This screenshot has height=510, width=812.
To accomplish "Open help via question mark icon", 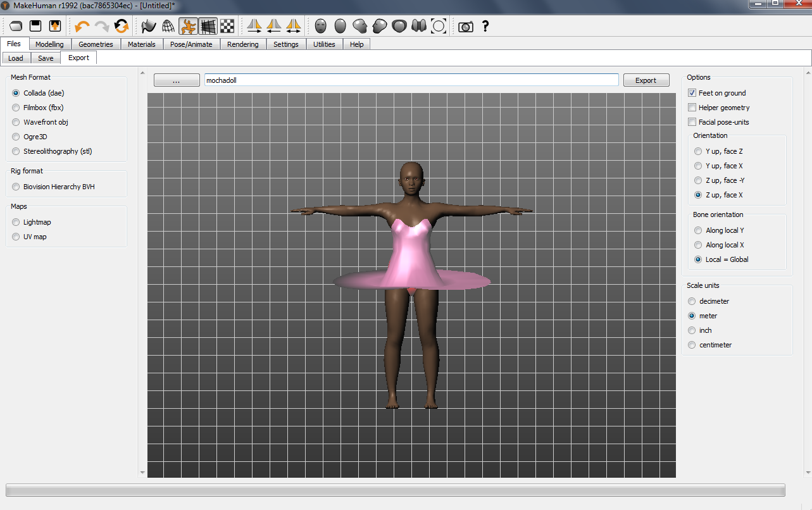I will (485, 26).
